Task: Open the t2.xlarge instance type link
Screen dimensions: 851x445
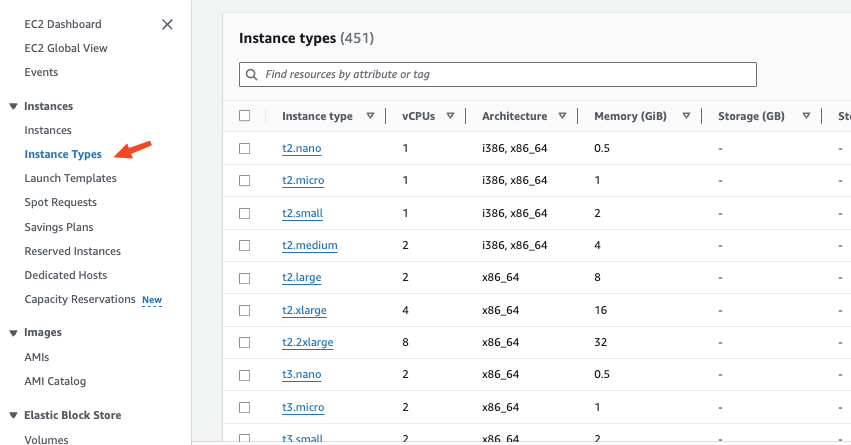Action: (x=304, y=310)
